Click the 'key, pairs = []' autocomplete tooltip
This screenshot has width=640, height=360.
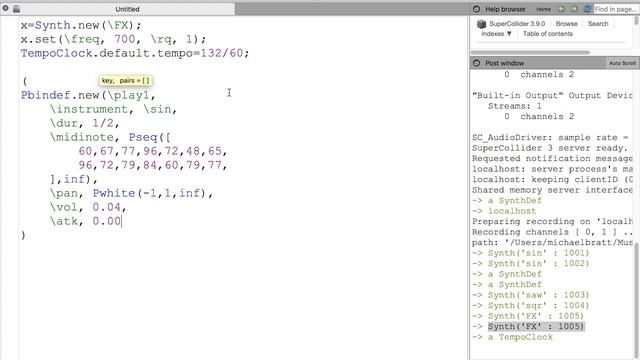point(126,80)
